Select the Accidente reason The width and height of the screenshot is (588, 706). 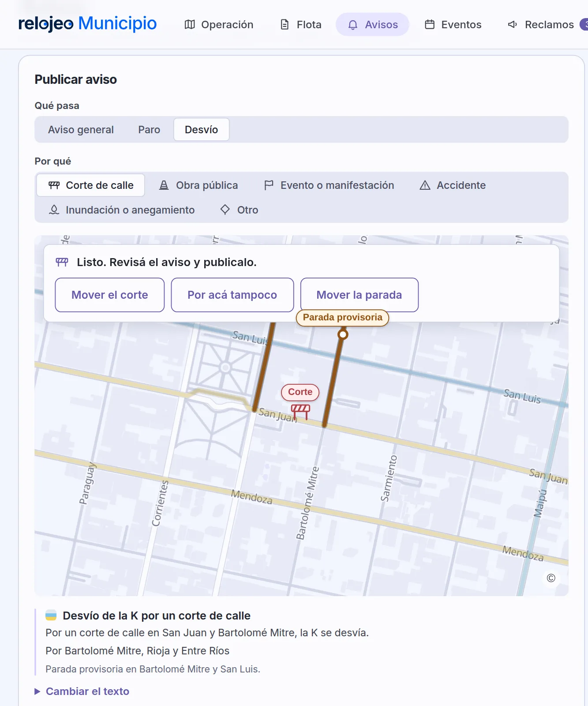(453, 185)
